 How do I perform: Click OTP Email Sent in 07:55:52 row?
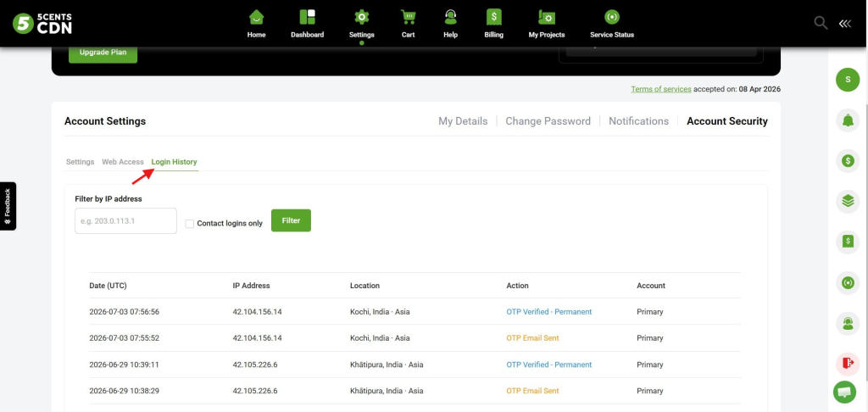click(x=532, y=337)
